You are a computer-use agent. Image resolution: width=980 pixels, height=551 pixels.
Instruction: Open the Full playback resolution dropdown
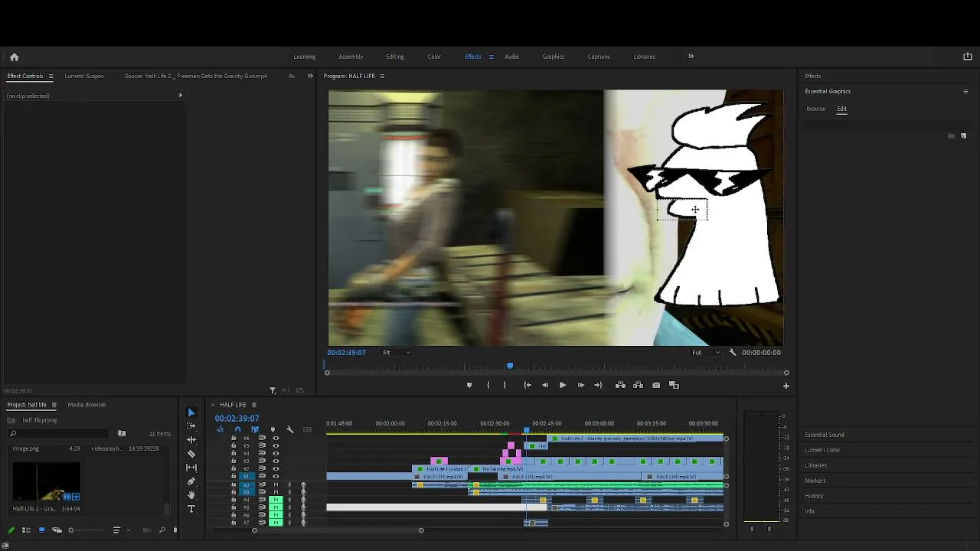(706, 352)
